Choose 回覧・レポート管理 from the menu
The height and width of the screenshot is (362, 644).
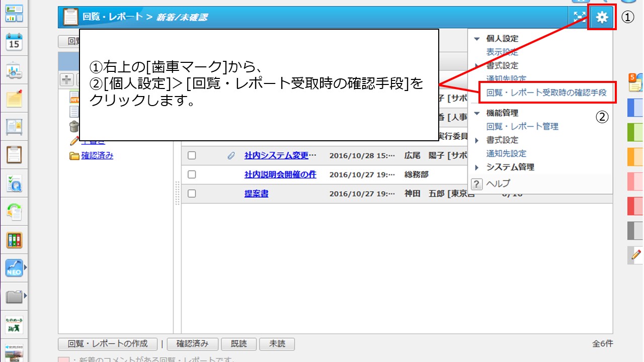click(522, 127)
